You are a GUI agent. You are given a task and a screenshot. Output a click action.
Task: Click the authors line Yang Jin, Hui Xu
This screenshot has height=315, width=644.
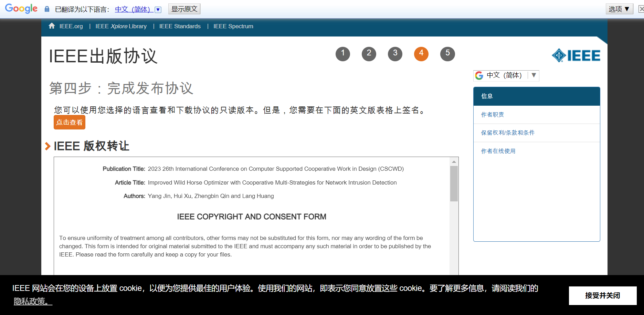point(211,196)
